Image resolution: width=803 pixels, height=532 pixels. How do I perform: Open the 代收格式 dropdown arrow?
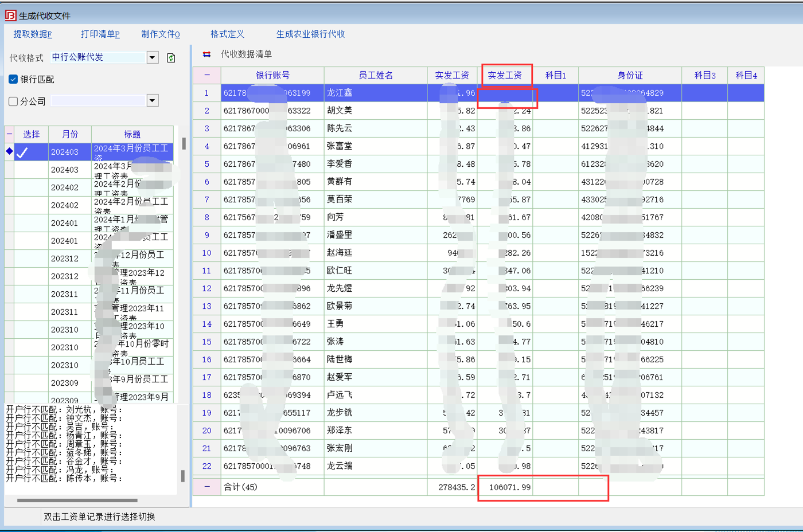(153, 57)
